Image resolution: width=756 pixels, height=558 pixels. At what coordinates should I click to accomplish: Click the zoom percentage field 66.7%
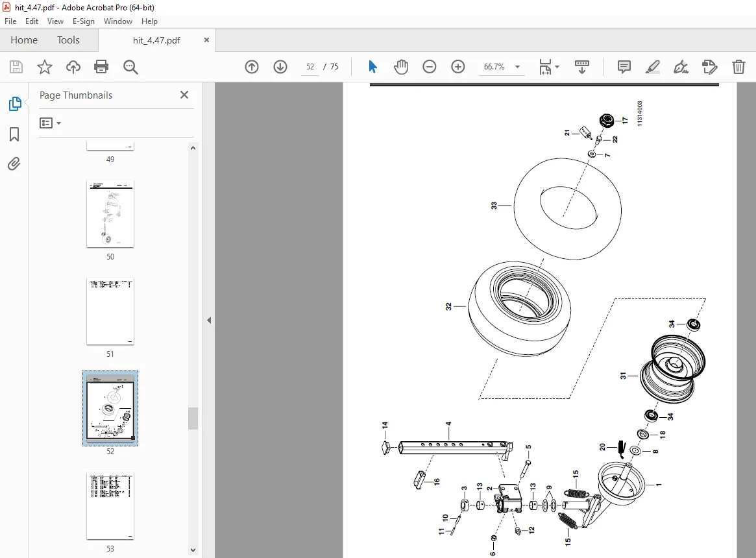click(494, 67)
